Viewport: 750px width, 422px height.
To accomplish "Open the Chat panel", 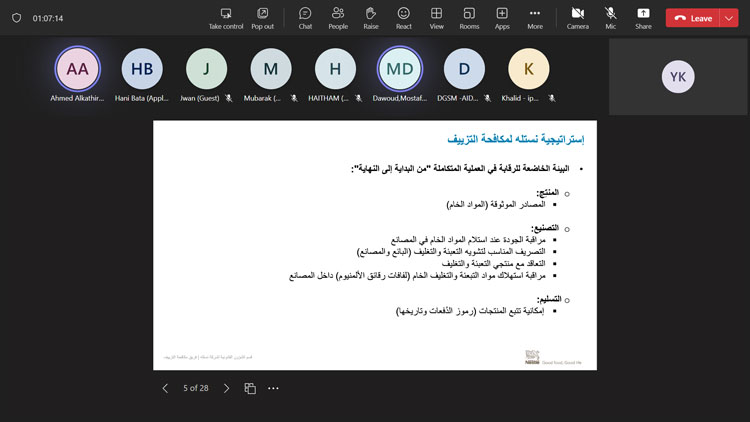I will tap(305, 17).
